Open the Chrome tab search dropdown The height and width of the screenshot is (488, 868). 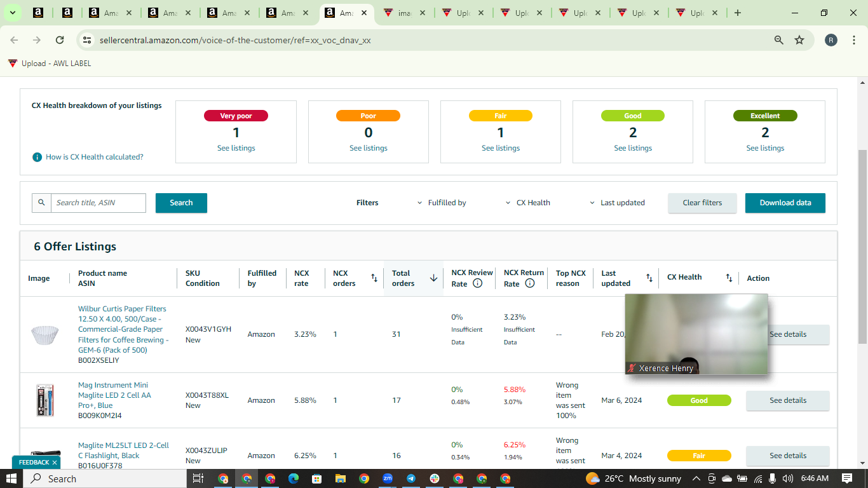12,13
